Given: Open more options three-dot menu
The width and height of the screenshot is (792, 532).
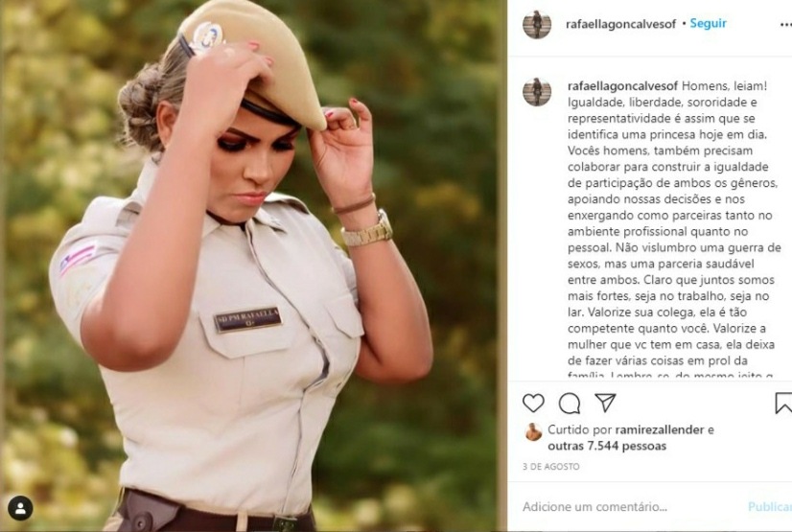Looking at the screenshot, I should click(x=786, y=24).
